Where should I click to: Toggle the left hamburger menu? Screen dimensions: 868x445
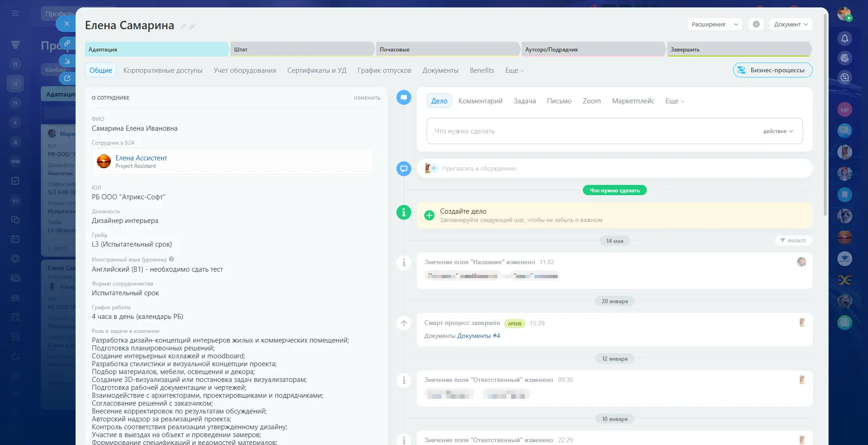coord(15,14)
